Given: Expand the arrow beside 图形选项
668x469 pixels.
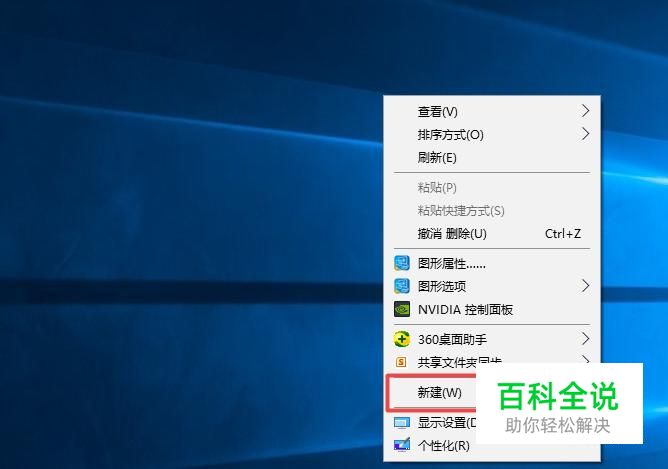Looking at the screenshot, I should point(586,286).
